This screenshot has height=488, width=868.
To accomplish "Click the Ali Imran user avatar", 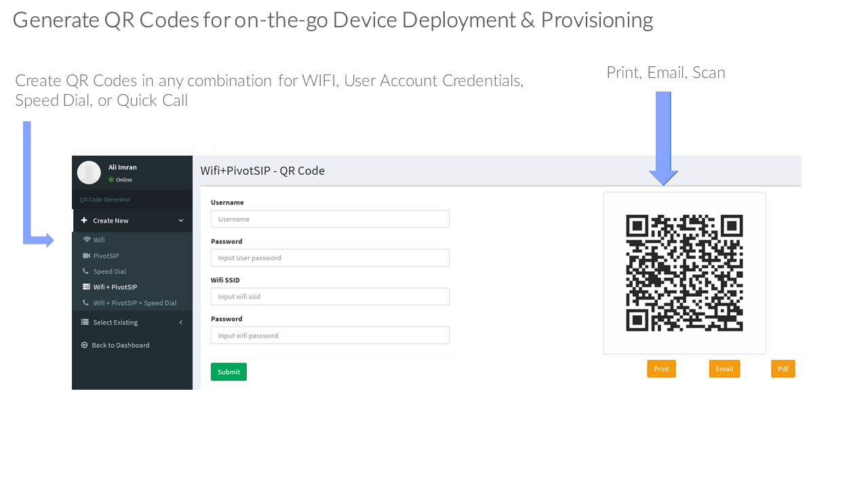I will (x=89, y=172).
